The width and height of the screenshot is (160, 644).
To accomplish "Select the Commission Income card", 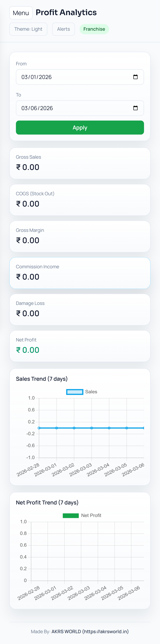I will (80, 273).
